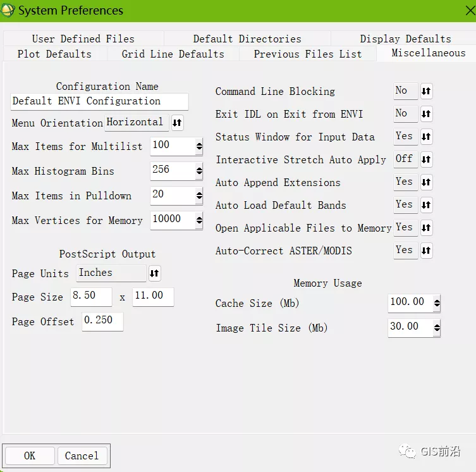The width and height of the screenshot is (476, 472).
Task: Adjust Max Items for Multilist spinner arrows
Action: click(199, 147)
